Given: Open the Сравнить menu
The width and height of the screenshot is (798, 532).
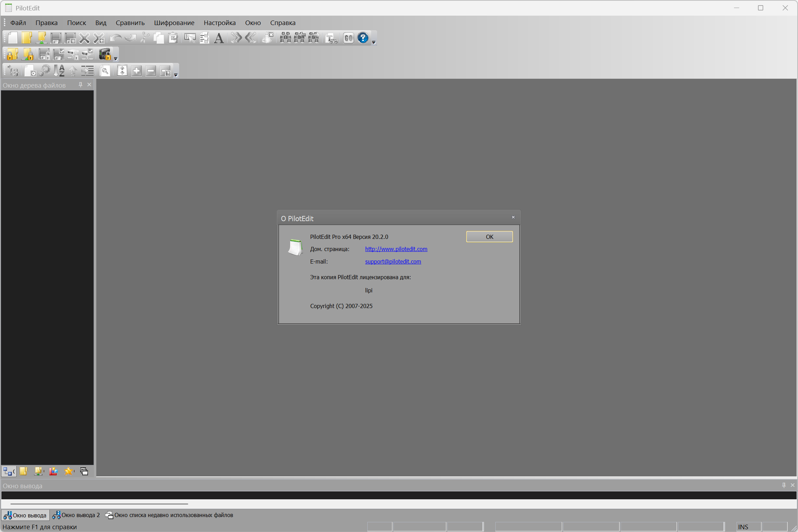Looking at the screenshot, I should [x=130, y=23].
